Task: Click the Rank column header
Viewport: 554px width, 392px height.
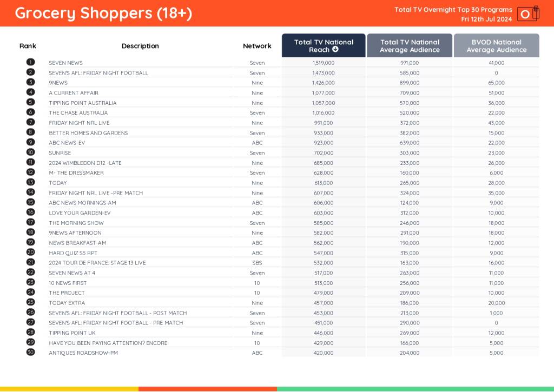Action: [28, 46]
